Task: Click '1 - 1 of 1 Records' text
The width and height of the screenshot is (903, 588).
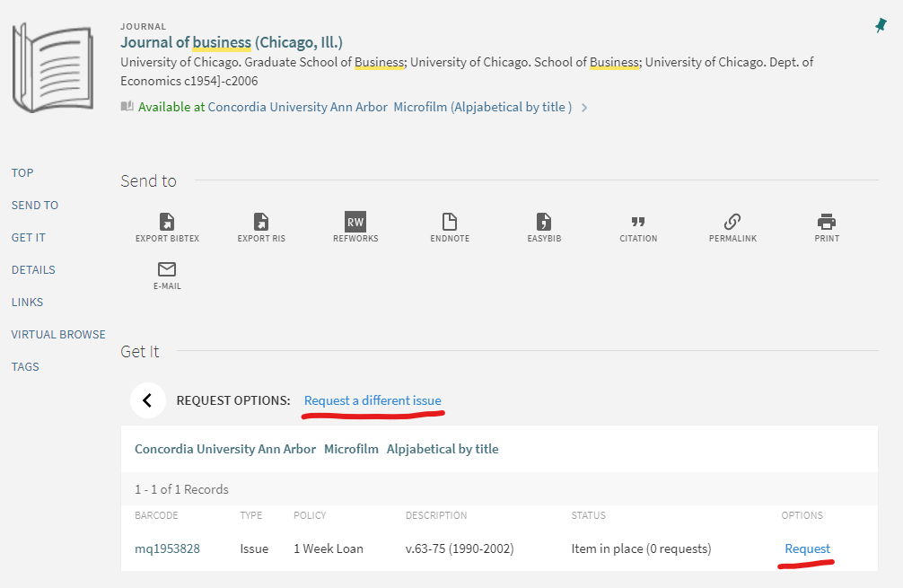Action: pos(181,489)
